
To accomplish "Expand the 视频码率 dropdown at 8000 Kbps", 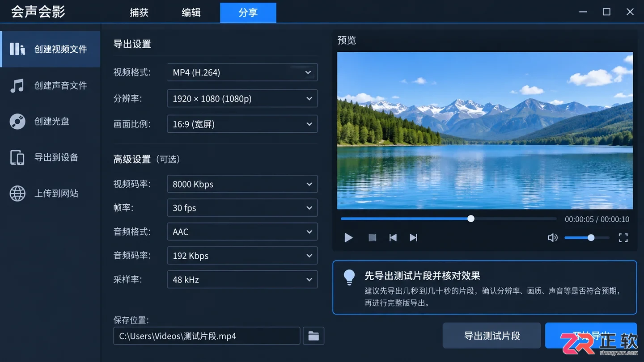I will point(242,184).
